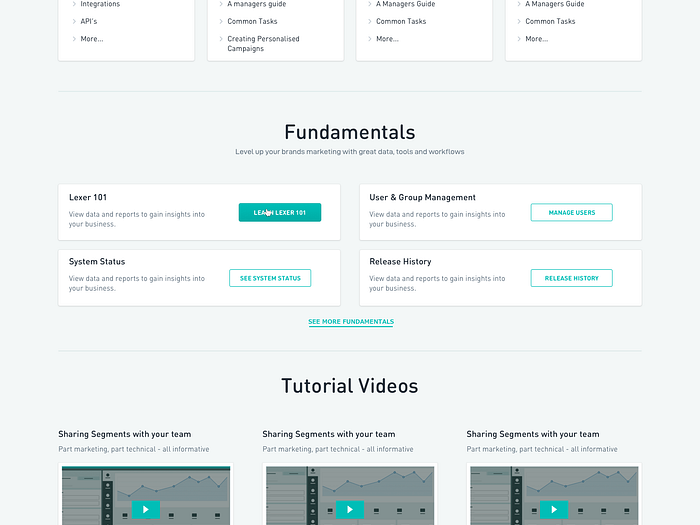This screenshot has height=525, width=700.
Task: Open the middle tutorial video thumbnail
Action: point(350,496)
